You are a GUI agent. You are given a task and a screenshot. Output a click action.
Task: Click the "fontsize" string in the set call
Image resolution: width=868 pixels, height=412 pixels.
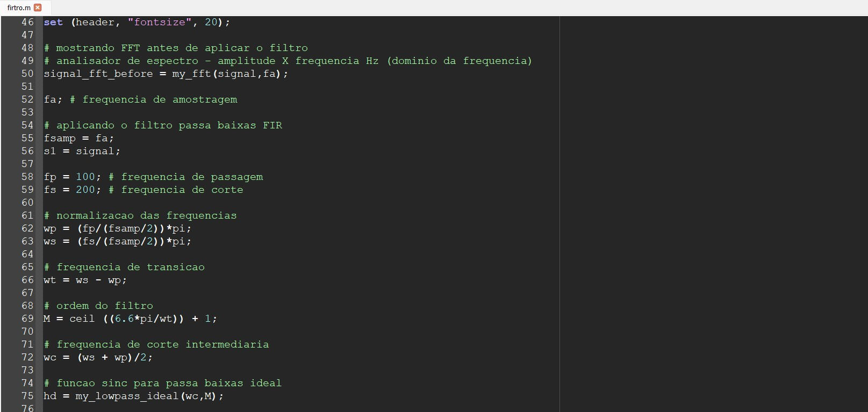tap(159, 22)
